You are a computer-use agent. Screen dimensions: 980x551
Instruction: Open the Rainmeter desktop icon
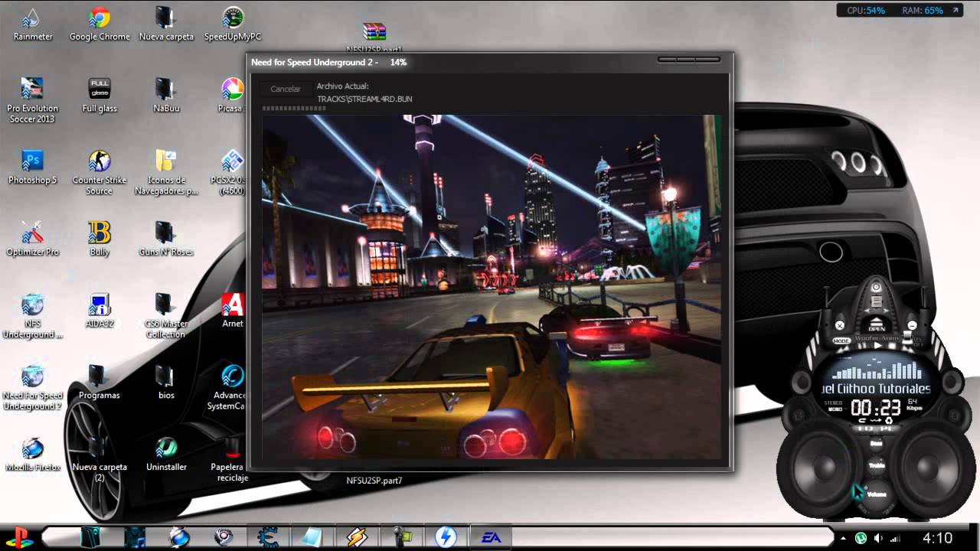[32, 24]
